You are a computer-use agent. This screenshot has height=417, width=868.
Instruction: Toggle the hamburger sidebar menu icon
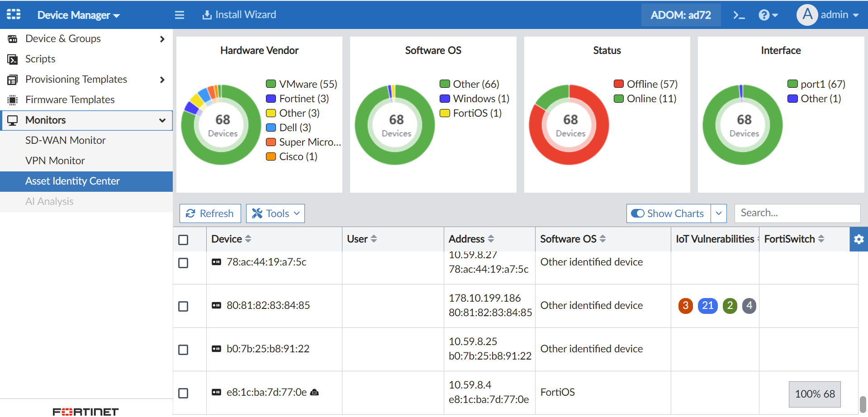180,15
